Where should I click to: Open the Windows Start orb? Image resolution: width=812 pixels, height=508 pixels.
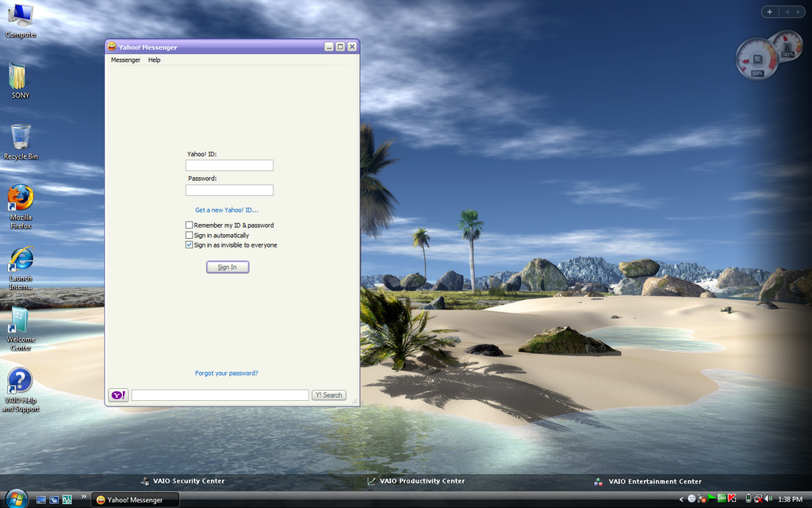[x=16, y=498]
